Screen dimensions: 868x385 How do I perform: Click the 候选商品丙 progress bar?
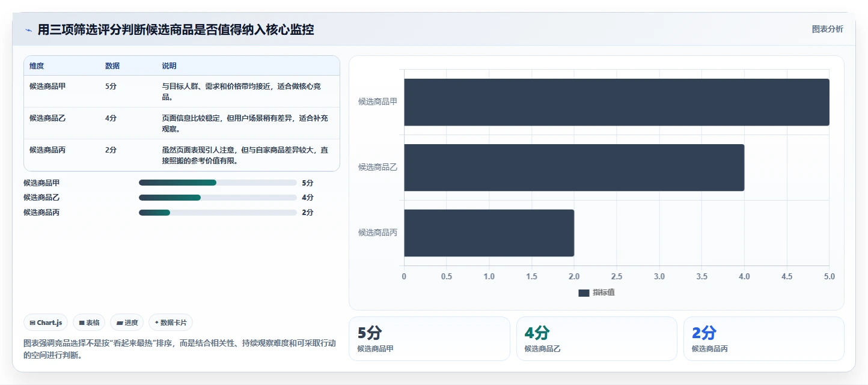coord(218,212)
